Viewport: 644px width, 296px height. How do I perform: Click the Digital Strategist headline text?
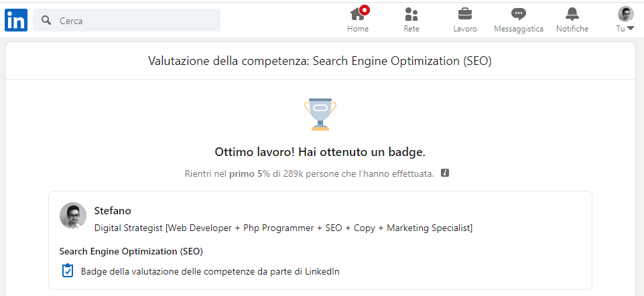(283, 228)
